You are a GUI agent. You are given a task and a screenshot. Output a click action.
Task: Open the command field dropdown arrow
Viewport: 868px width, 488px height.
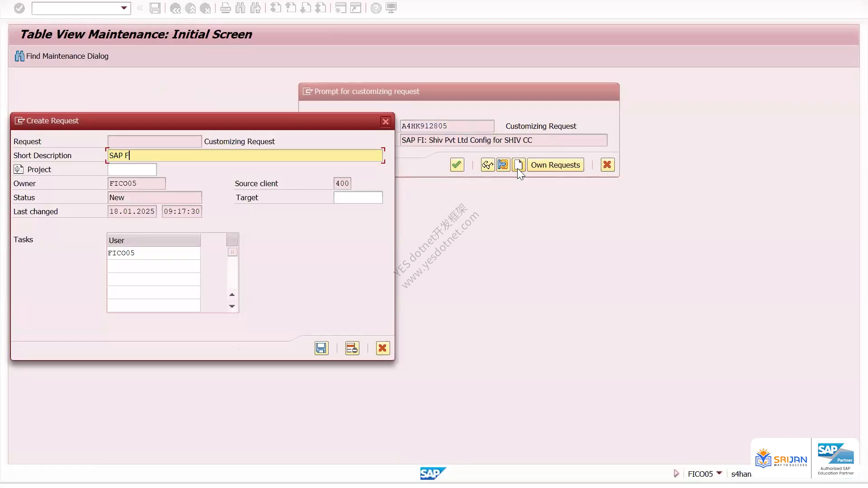tap(124, 8)
